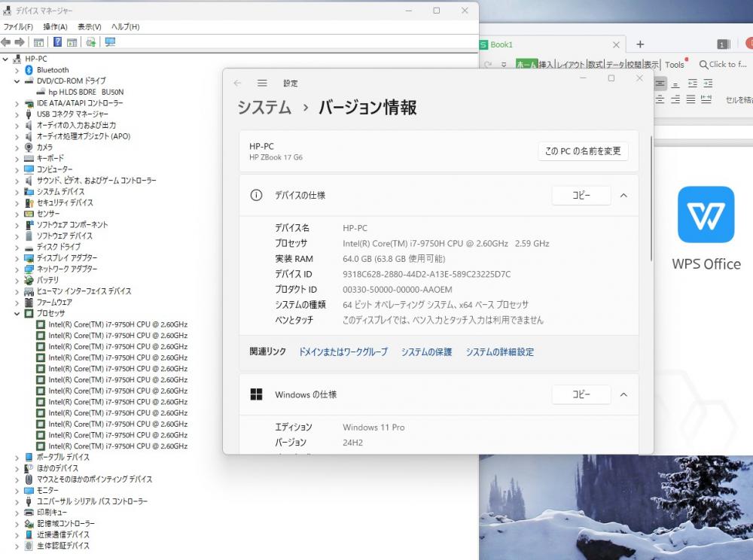The height and width of the screenshot is (560, 753).
Task: Click the align right icon in WPS ribbon
Action: pyautogui.click(x=675, y=99)
